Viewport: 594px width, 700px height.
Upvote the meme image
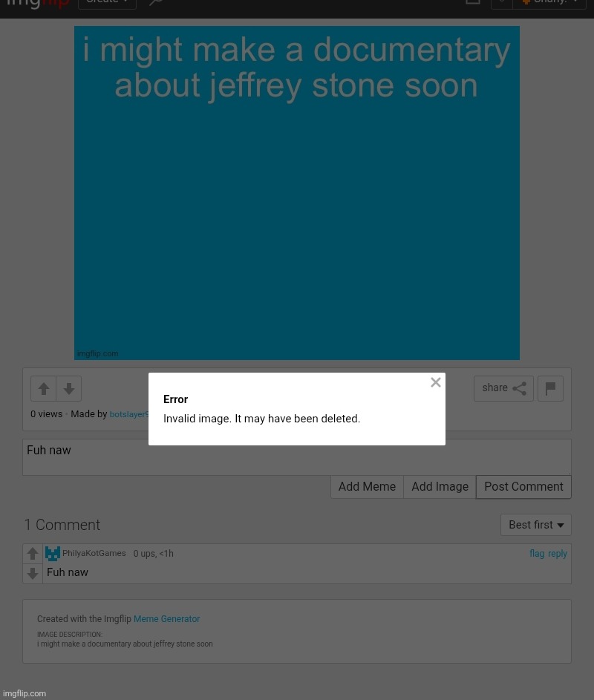coord(43,388)
